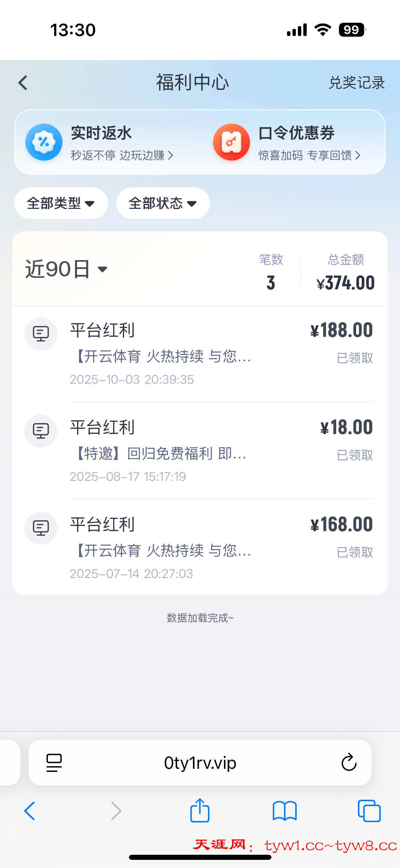The height and width of the screenshot is (868, 400).
Task: Open the 近90日 date range dropdown
Action: [x=66, y=269]
